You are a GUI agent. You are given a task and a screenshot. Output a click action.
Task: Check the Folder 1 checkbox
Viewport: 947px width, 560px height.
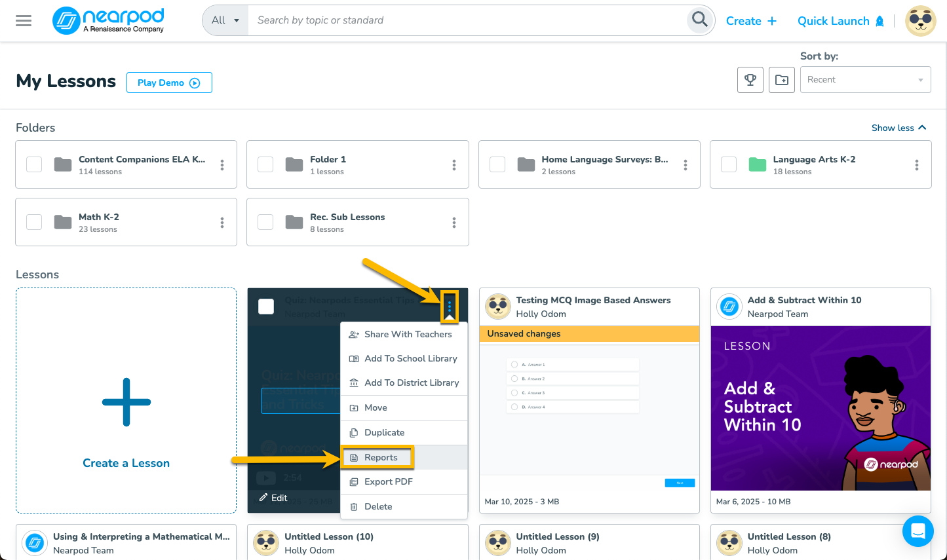265,164
